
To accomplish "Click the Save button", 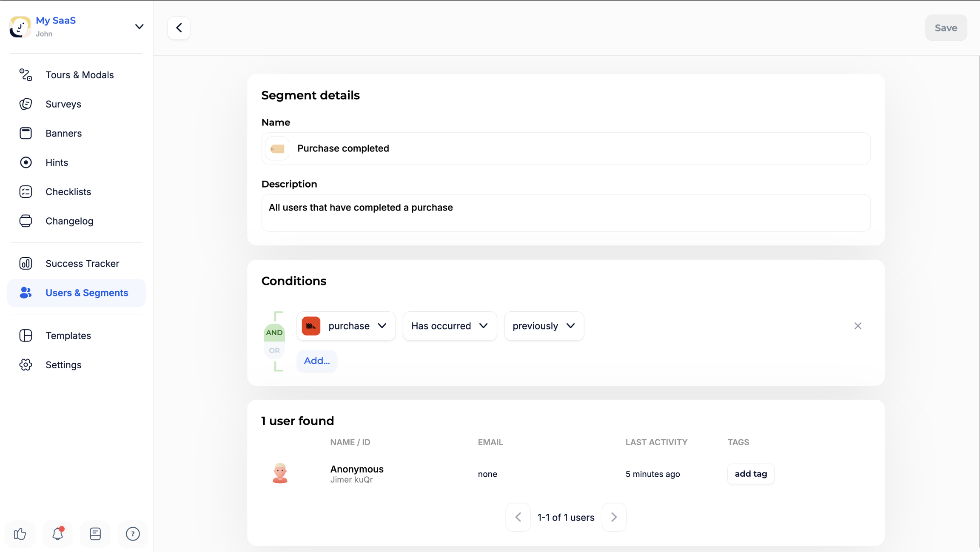I will pos(946,28).
